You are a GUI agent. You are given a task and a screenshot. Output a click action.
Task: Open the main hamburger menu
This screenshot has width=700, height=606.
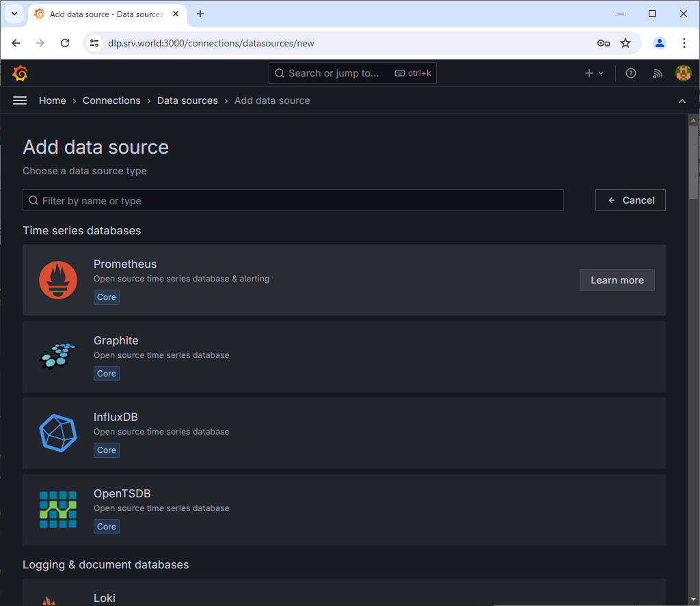click(x=20, y=100)
